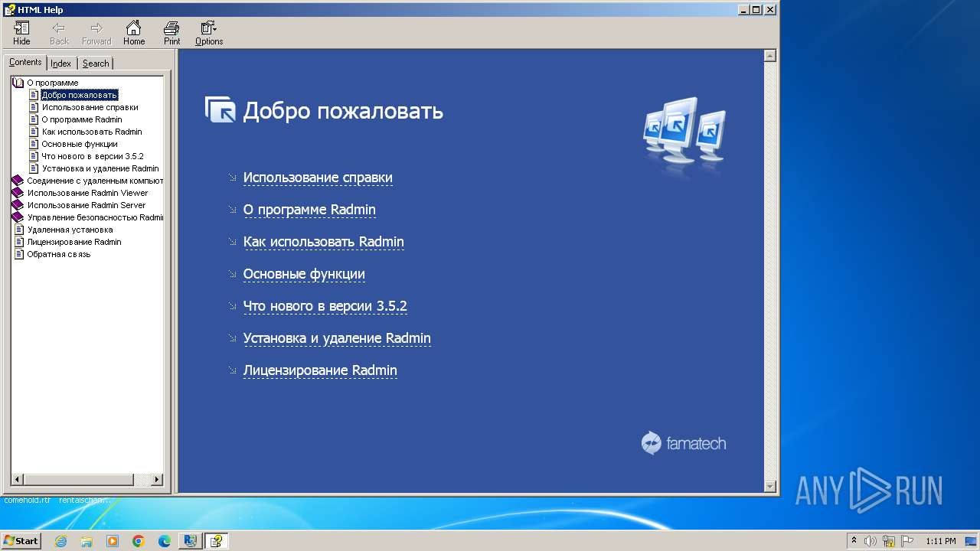Click content pane scroll down arrow

pyautogui.click(x=770, y=486)
